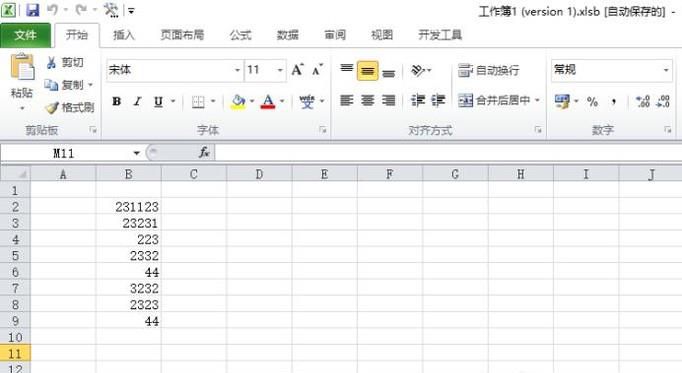Click the 合并后居中 button
Screen dimensions: 682x373
[x=494, y=101]
